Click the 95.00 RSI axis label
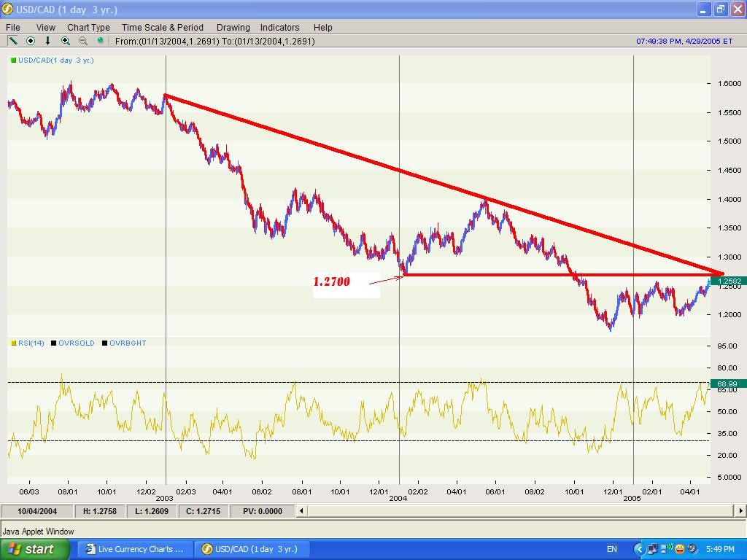Image resolution: width=747 pixels, height=560 pixels. click(727, 346)
